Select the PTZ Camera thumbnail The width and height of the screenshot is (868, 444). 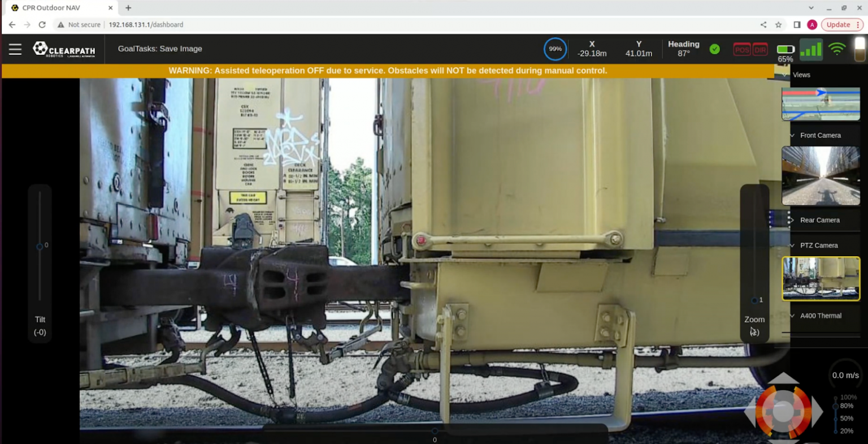[x=821, y=278]
